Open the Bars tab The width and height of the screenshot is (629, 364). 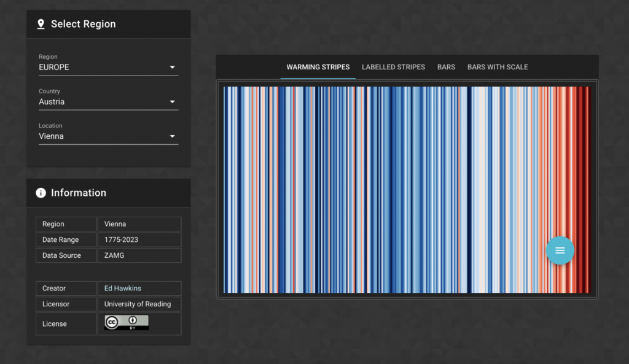point(446,67)
